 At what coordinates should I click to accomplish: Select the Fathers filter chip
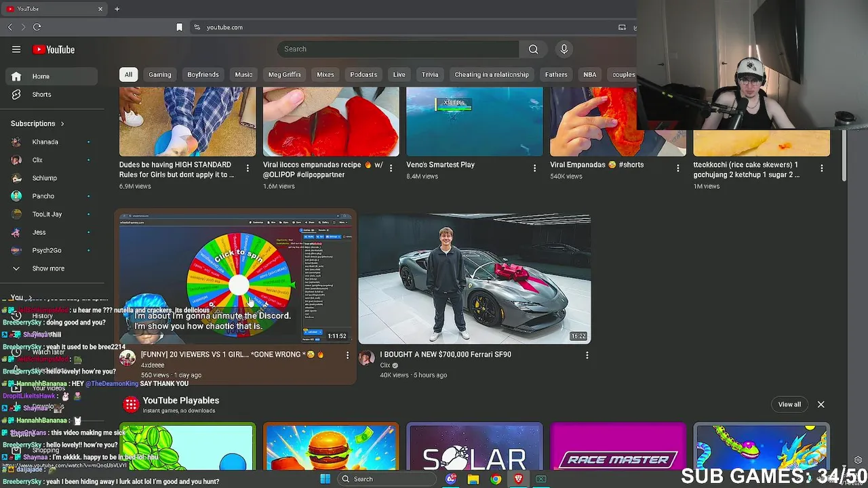pyautogui.click(x=556, y=75)
